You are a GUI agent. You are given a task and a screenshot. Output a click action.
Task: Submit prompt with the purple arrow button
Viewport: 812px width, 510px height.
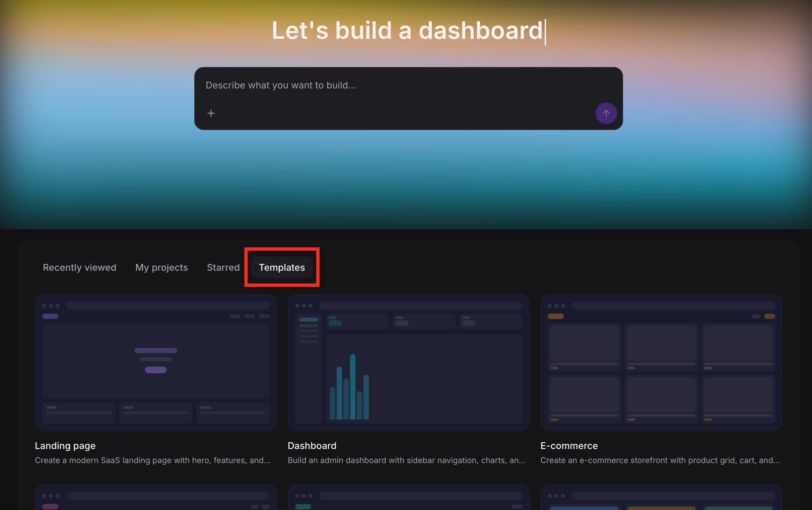tap(606, 113)
